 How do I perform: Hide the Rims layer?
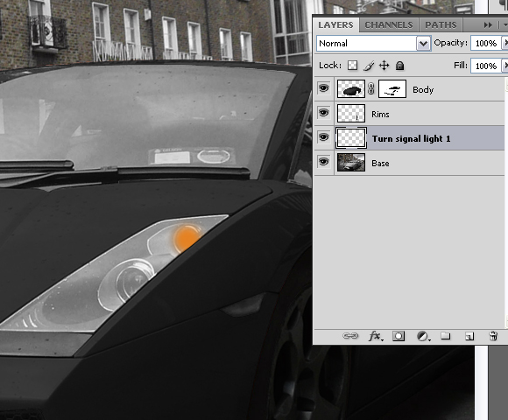click(323, 113)
